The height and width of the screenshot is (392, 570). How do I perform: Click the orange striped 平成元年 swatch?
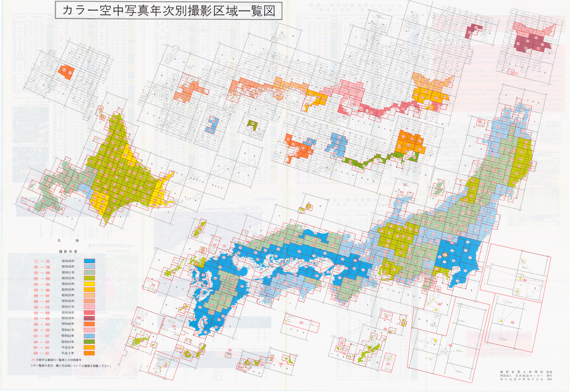[x=89, y=348]
